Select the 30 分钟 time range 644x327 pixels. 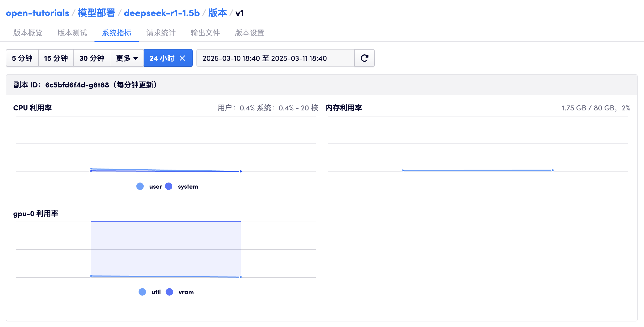click(x=92, y=58)
